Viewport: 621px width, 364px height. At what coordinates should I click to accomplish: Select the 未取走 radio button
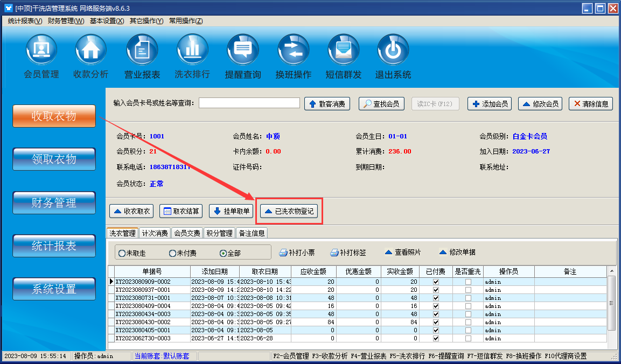point(122,253)
